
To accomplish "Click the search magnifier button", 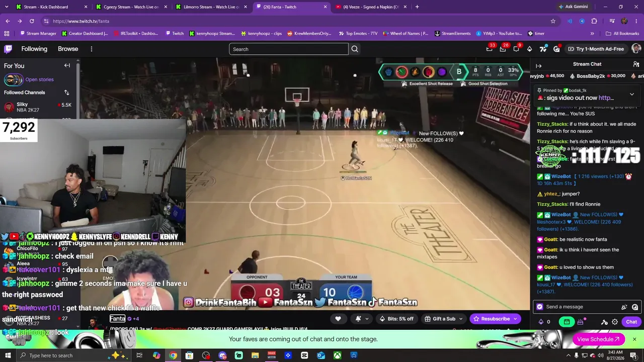I will (355, 49).
